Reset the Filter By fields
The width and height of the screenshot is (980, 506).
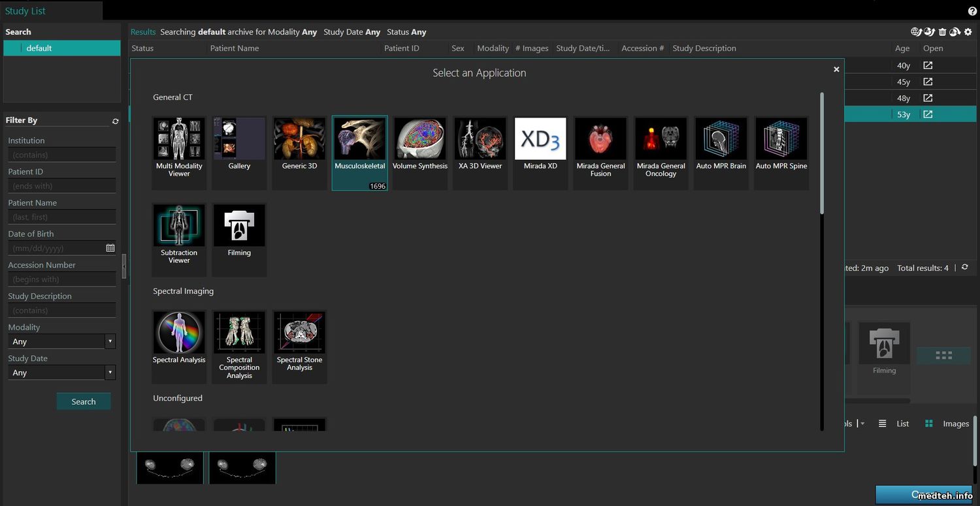click(116, 121)
